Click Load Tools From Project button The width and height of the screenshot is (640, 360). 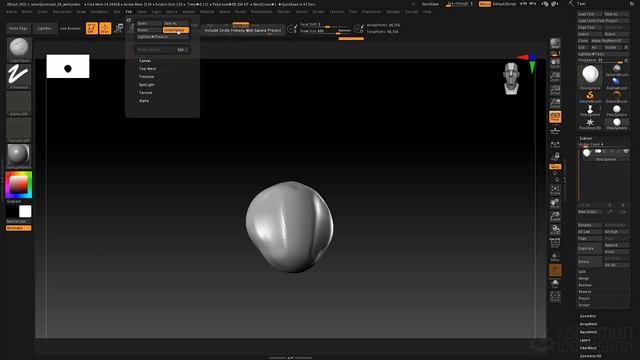[603, 20]
